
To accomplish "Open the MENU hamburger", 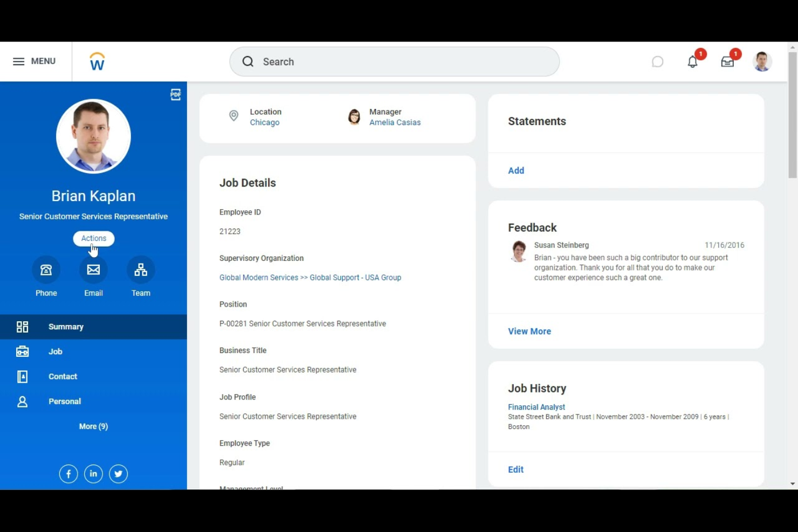I will 35,61.
